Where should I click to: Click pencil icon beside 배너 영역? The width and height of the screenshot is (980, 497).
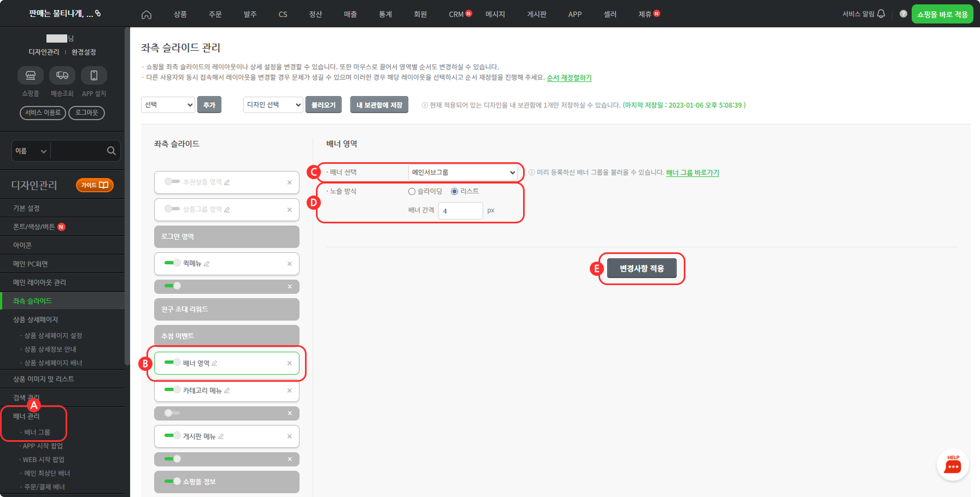(214, 363)
